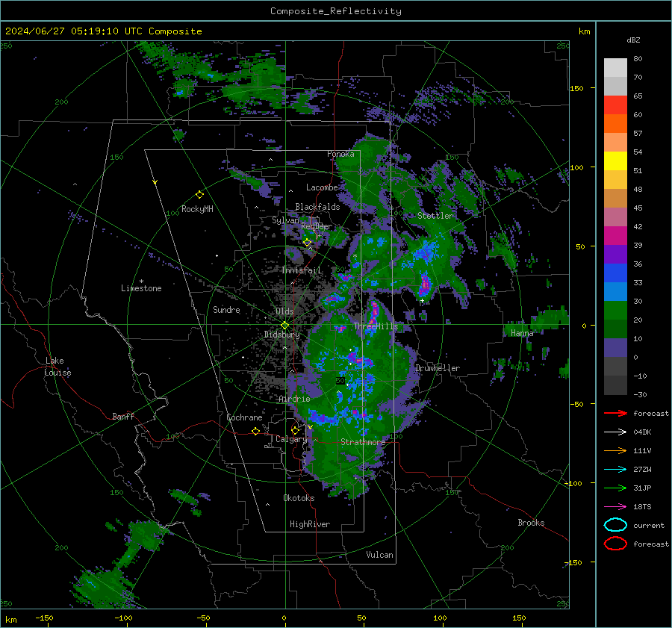Click the Innisfail city label

(x=301, y=270)
